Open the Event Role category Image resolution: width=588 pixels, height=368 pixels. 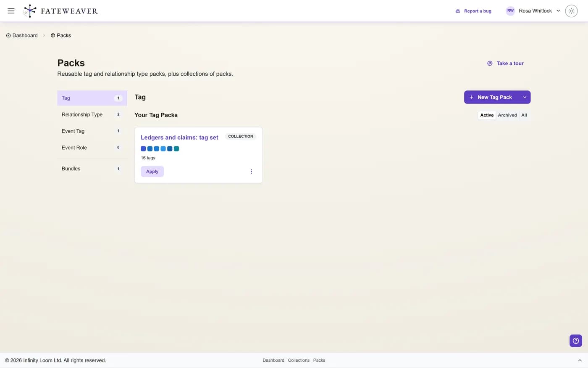[x=92, y=148]
